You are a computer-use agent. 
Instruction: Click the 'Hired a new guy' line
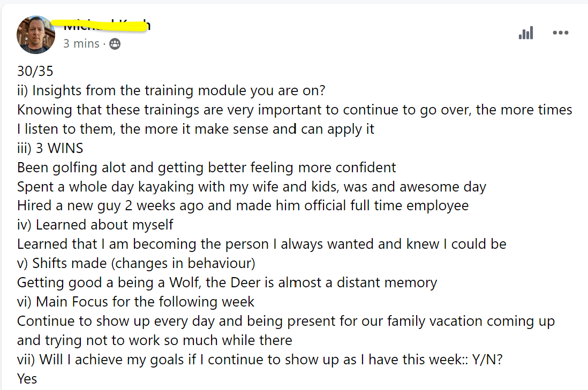(243, 205)
